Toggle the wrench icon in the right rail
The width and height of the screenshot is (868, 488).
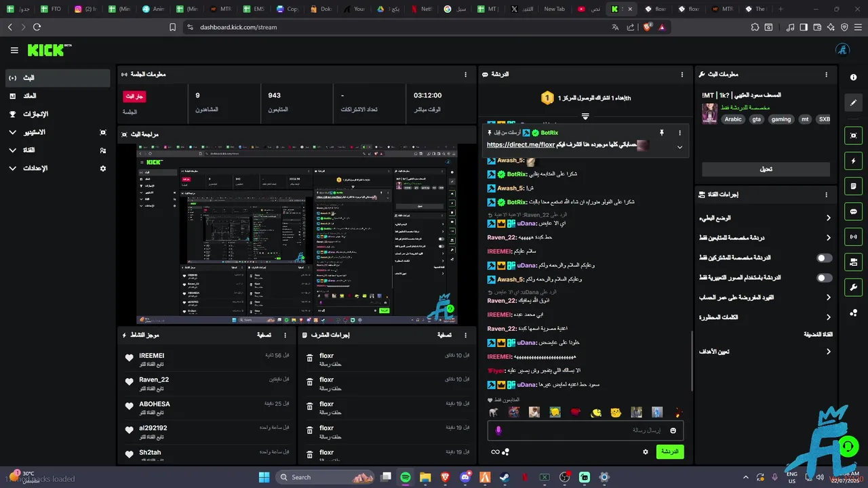(853, 287)
